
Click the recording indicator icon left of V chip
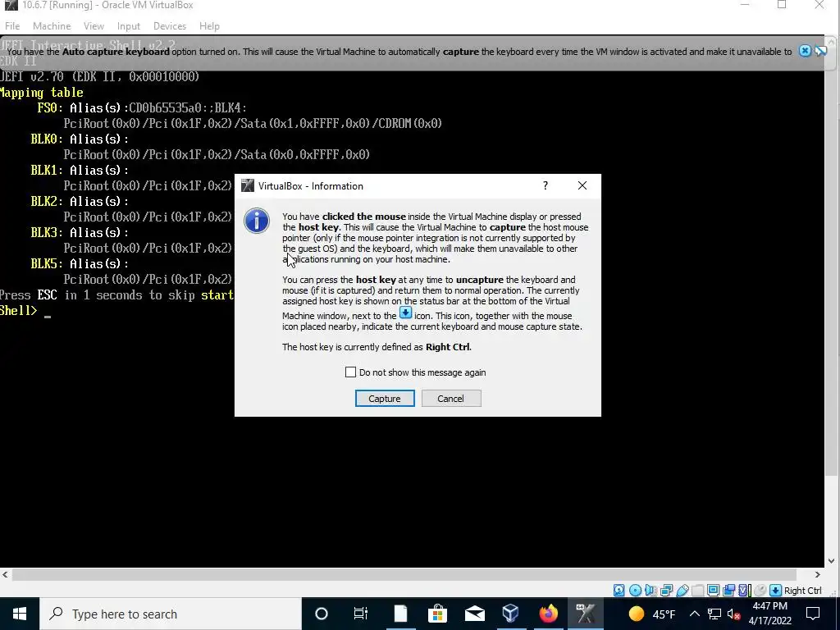click(728, 591)
